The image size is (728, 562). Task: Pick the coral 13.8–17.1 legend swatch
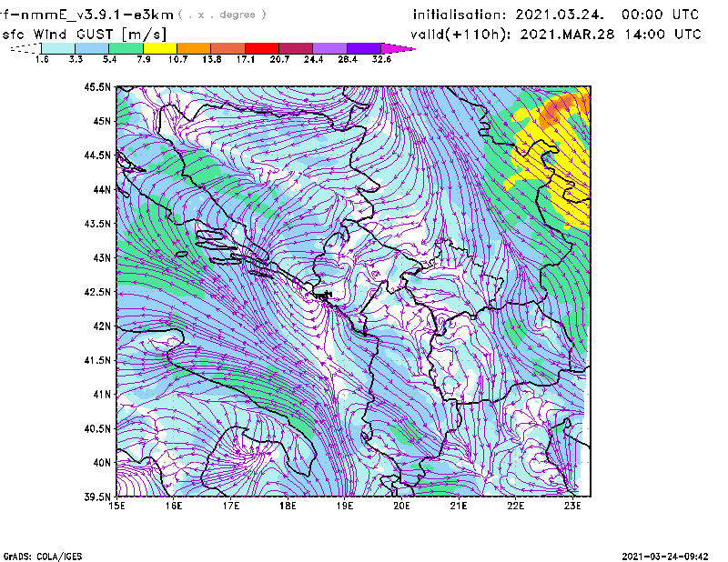click(228, 48)
